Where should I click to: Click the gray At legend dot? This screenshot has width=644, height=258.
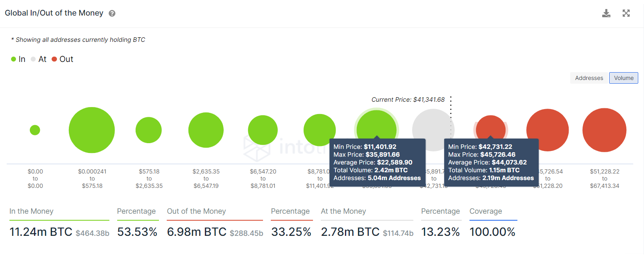33,59
